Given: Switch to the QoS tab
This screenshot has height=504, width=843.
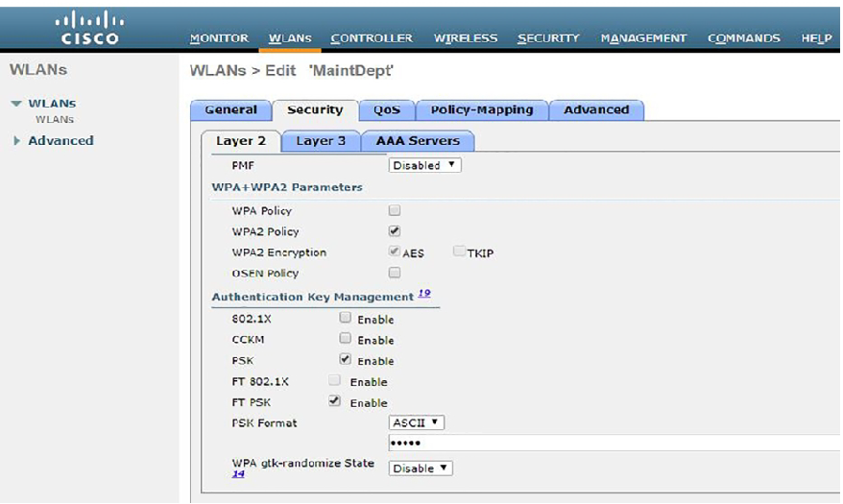Looking at the screenshot, I should 387,110.
